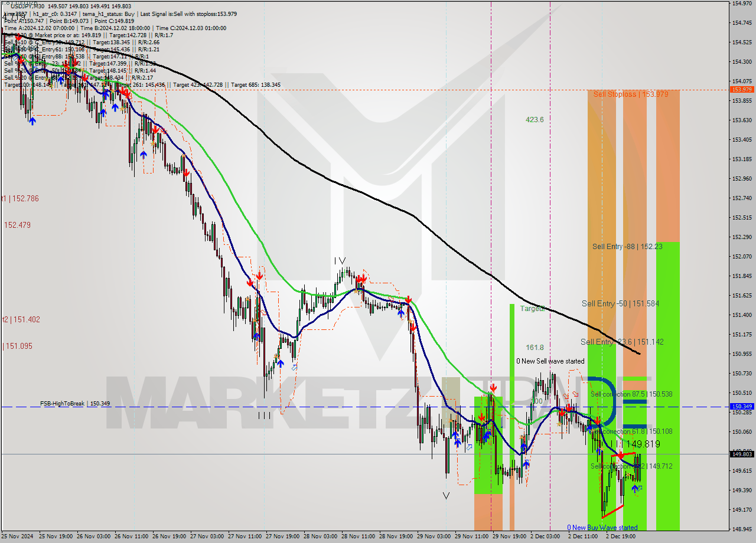Click the 'Sell Stoploss | 153.979' label
The image size is (756, 543).
pos(631,94)
